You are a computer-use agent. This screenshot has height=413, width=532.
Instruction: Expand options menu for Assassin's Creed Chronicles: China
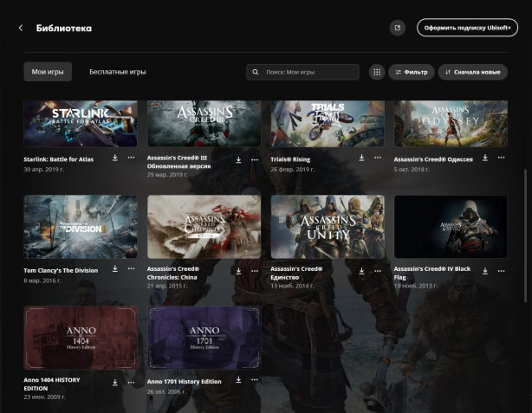(255, 269)
